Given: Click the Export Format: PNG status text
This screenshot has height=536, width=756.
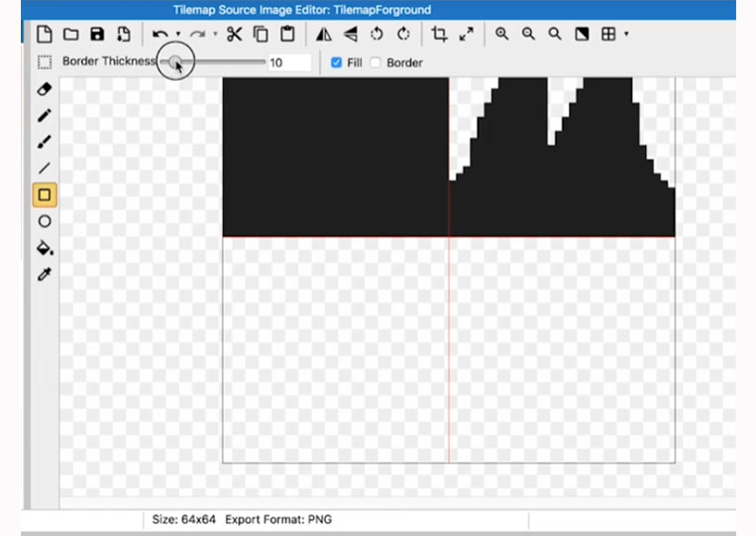Looking at the screenshot, I should tap(278, 519).
